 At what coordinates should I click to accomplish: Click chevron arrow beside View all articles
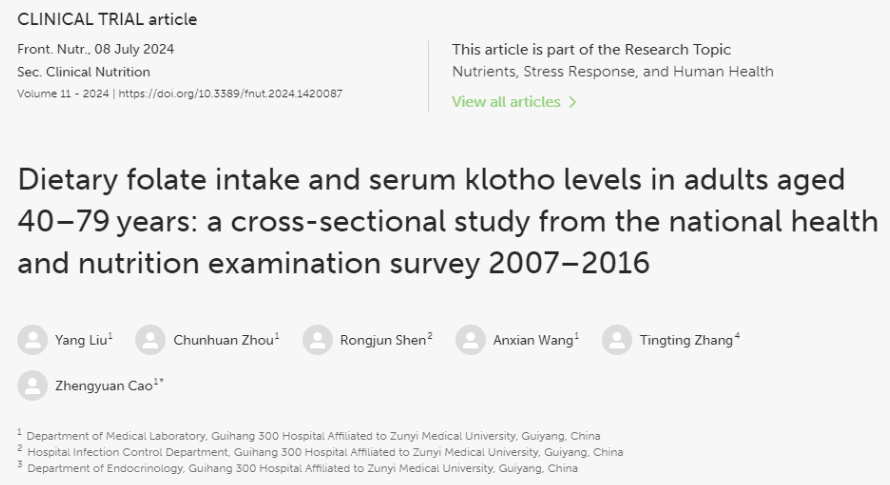pos(572,102)
